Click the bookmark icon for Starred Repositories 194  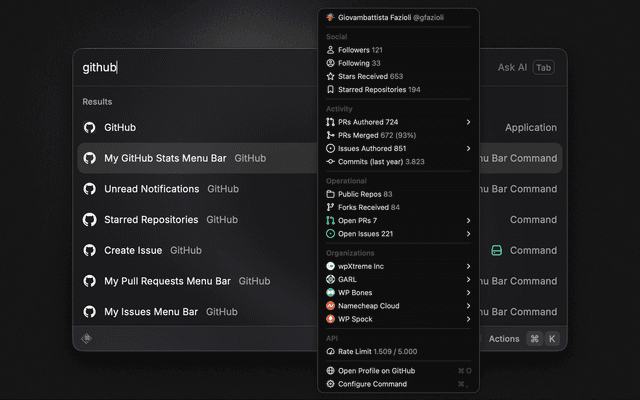tap(330, 89)
